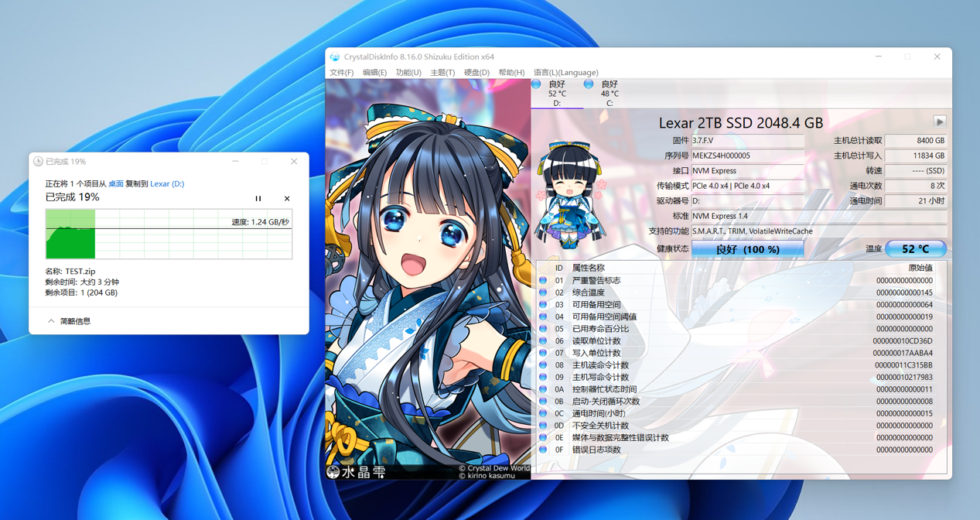Click the ID column header
Image resolution: width=980 pixels, height=520 pixels.
pyautogui.click(x=559, y=268)
